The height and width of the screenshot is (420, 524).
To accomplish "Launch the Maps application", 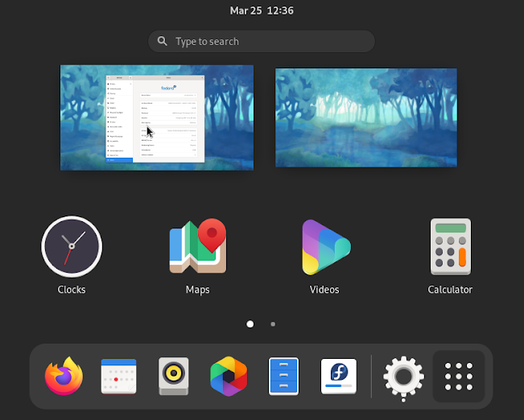I will point(198,246).
